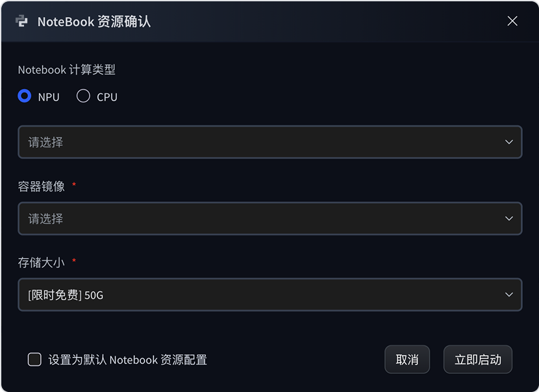Click chevron arrow of 容器镜像 dropdown
539x392 pixels.
pos(509,219)
